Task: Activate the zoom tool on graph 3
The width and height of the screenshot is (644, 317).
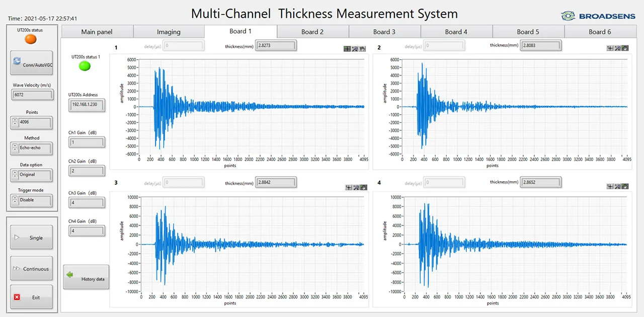Action: coord(356,187)
